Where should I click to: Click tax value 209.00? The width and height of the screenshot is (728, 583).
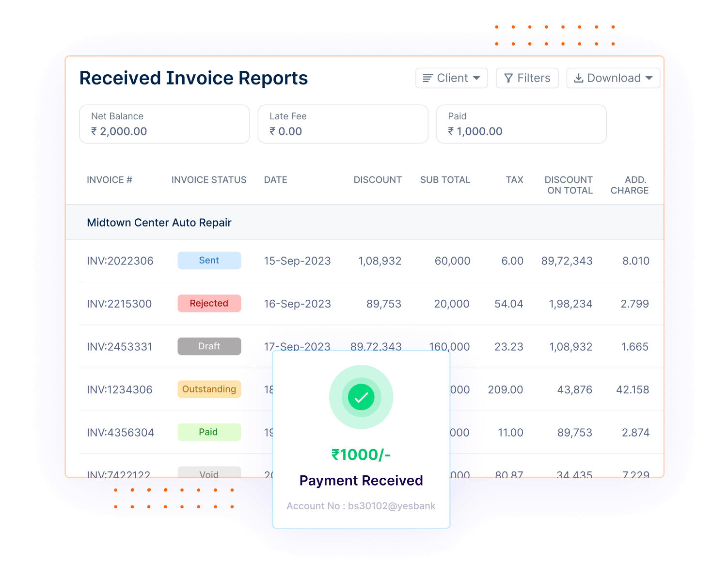pos(506,390)
